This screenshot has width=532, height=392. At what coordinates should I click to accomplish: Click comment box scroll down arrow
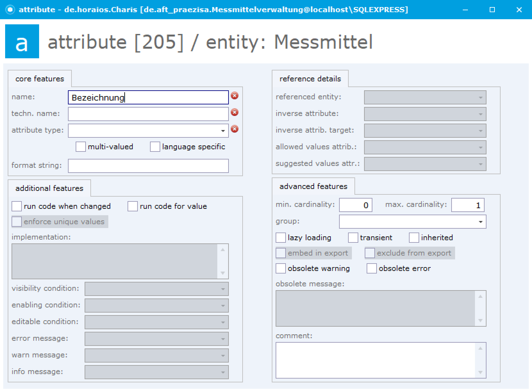(x=480, y=372)
